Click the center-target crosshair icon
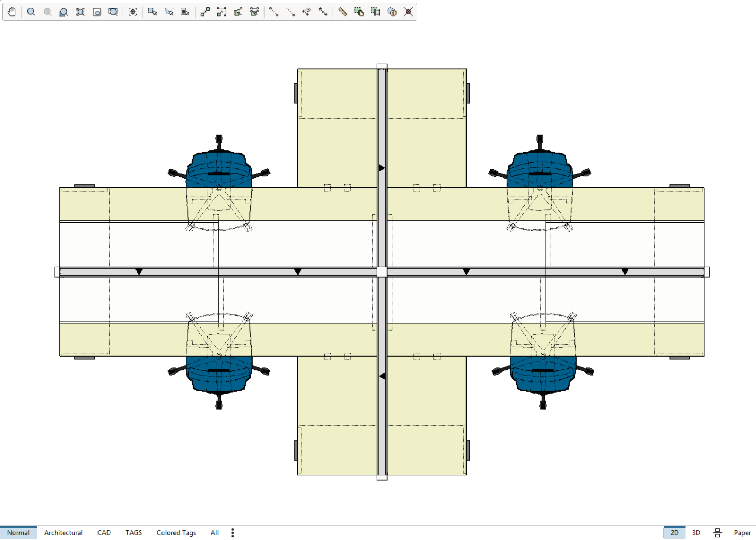 click(132, 12)
